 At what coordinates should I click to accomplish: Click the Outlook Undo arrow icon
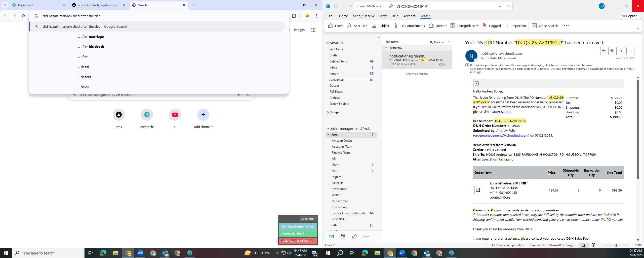click(343, 6)
